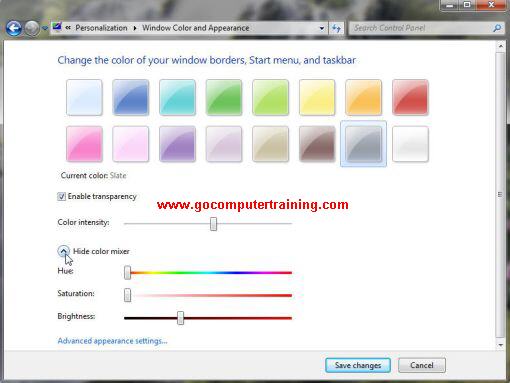Collapse with the Hide color mixer chevron
This screenshot has height=383, width=510.
click(63, 251)
